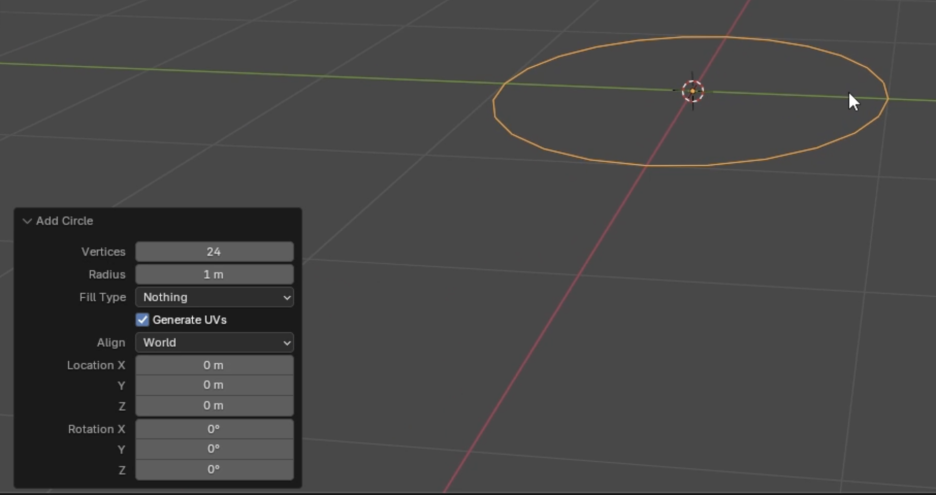Viewport: 936px width, 495px height.
Task: Click the Rotation Y field
Action: click(x=214, y=449)
